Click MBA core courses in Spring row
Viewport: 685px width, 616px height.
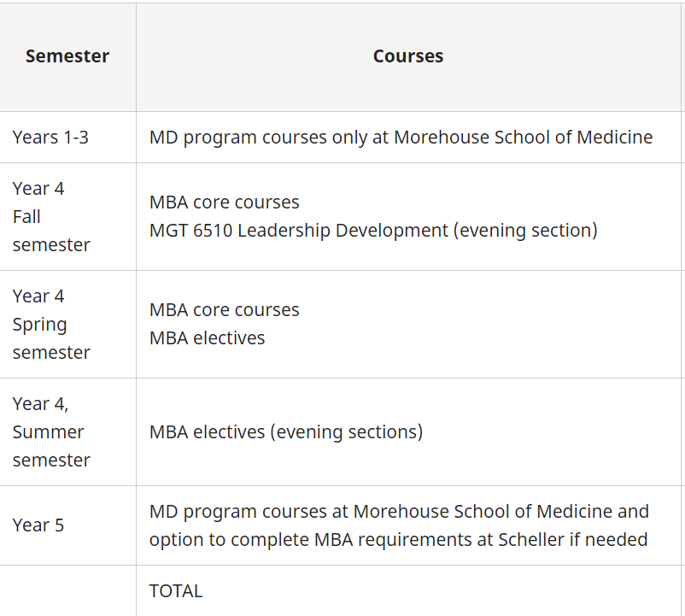(224, 310)
